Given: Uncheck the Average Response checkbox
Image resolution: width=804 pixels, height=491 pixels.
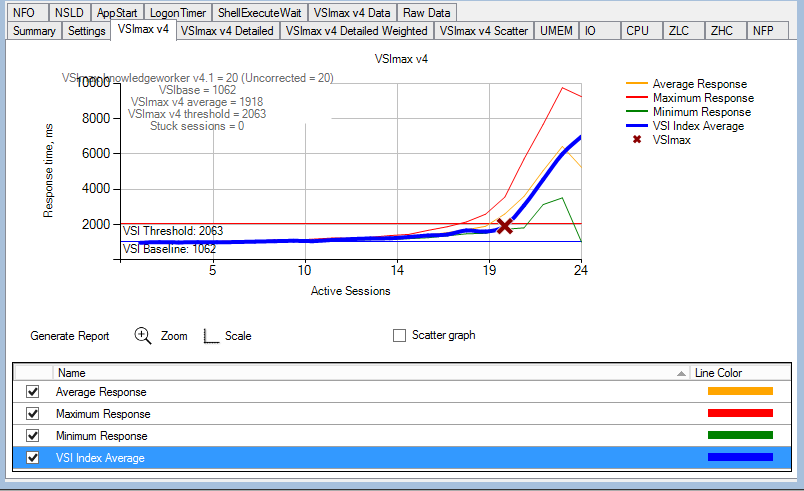Looking at the screenshot, I should [x=32, y=392].
